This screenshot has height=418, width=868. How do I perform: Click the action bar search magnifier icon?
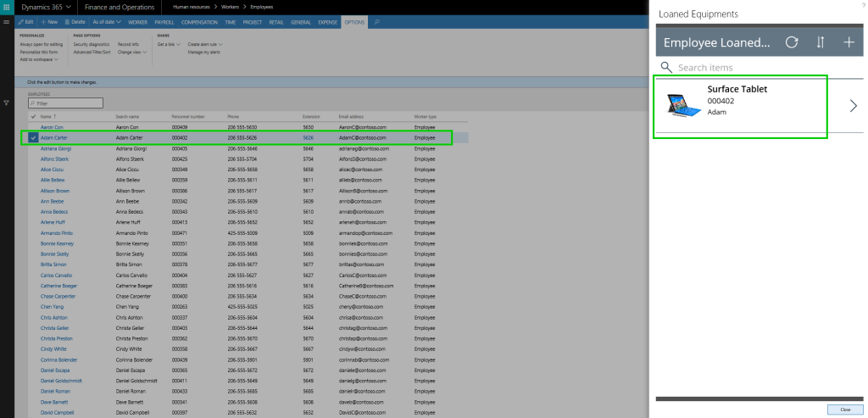click(x=376, y=21)
